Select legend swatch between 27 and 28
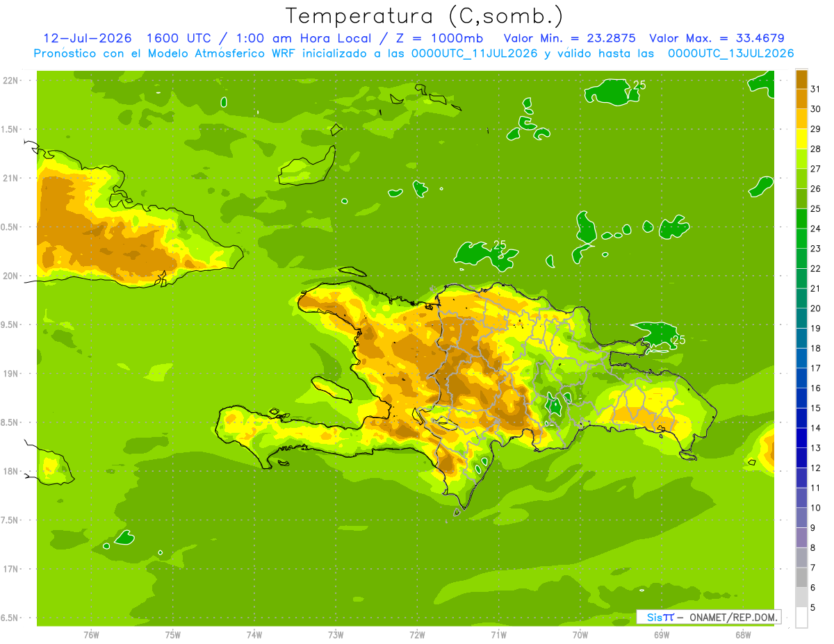 pyautogui.click(x=801, y=158)
